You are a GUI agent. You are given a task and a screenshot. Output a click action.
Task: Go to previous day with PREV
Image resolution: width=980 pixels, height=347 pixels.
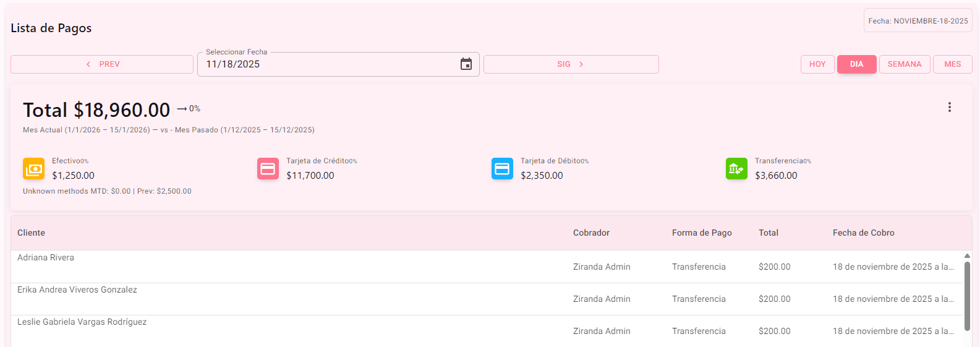click(x=102, y=64)
